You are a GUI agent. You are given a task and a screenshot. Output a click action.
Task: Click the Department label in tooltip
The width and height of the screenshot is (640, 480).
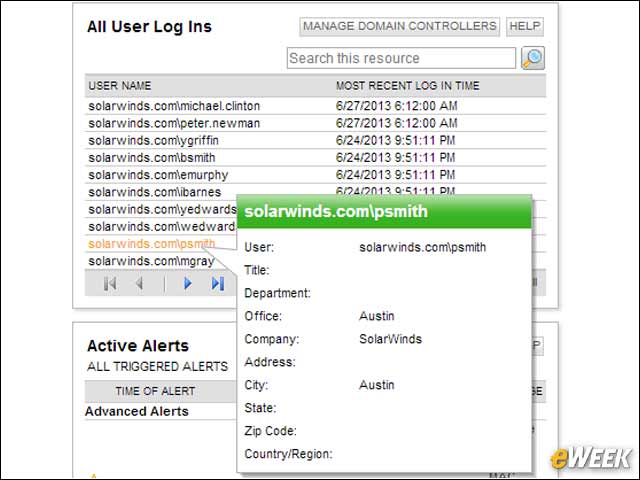pos(278,293)
